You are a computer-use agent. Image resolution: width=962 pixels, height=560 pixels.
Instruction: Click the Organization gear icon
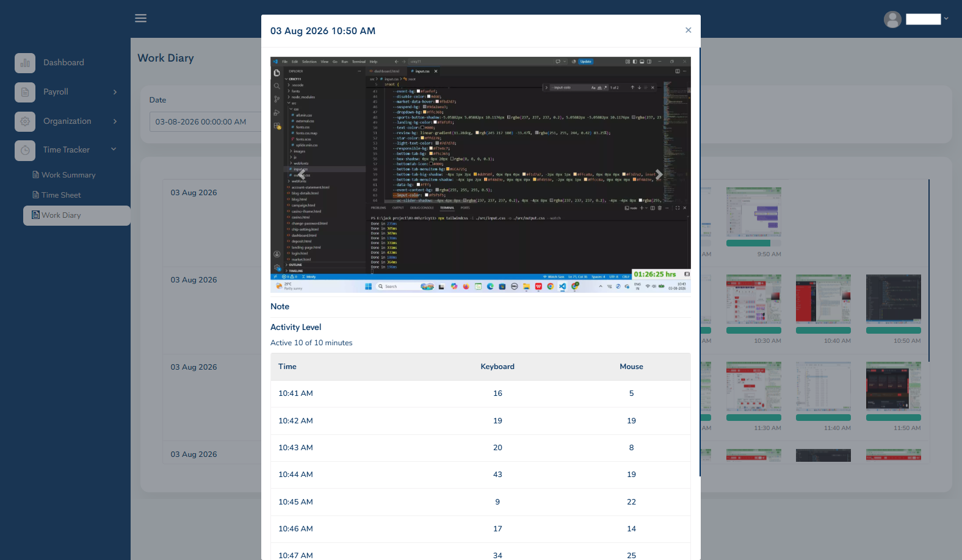click(x=25, y=121)
